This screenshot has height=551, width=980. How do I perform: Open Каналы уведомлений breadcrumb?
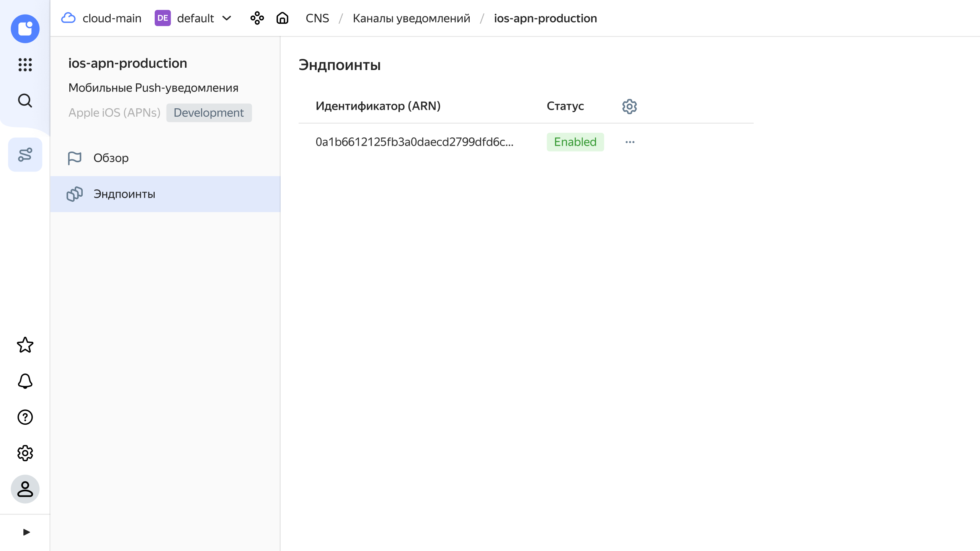pyautogui.click(x=411, y=18)
